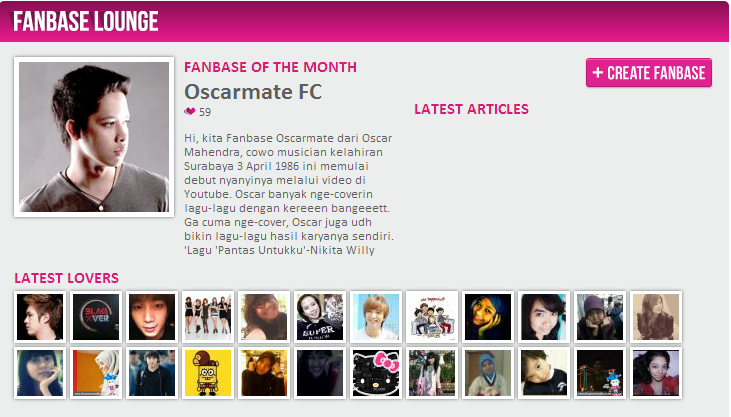The height and width of the screenshot is (417, 731).
Task: Open the Oscarmate FC title link
Action: pyautogui.click(x=253, y=91)
